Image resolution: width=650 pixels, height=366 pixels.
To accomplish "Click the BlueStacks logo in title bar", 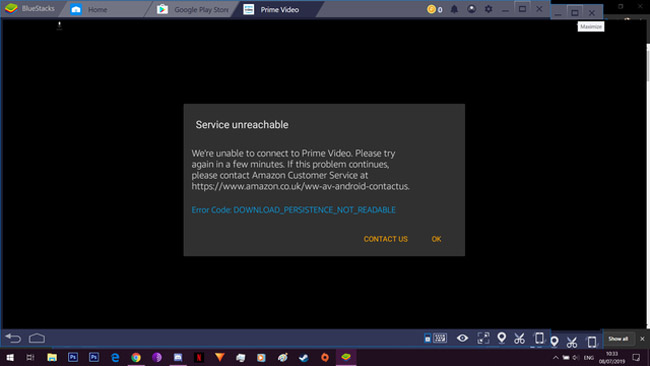I will click(x=11, y=8).
